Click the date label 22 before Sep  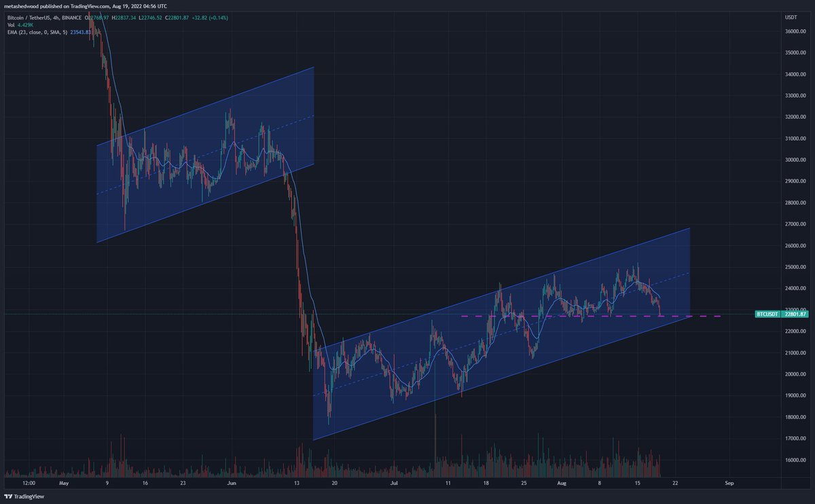point(675,483)
